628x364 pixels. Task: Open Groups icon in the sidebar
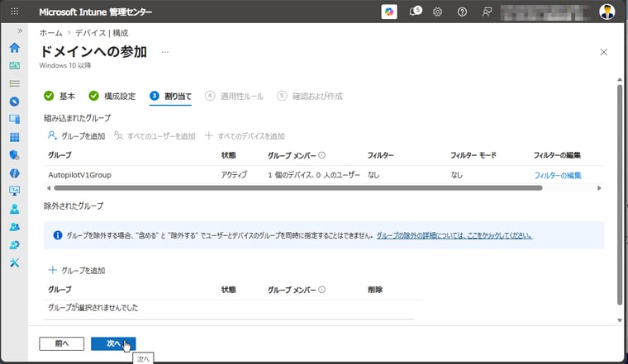[14, 227]
